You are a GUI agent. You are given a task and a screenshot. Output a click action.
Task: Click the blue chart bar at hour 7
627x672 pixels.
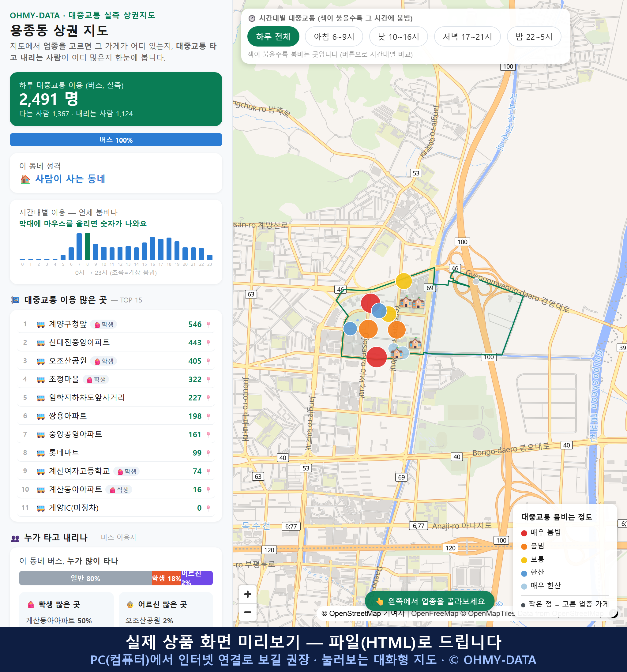click(x=79, y=247)
